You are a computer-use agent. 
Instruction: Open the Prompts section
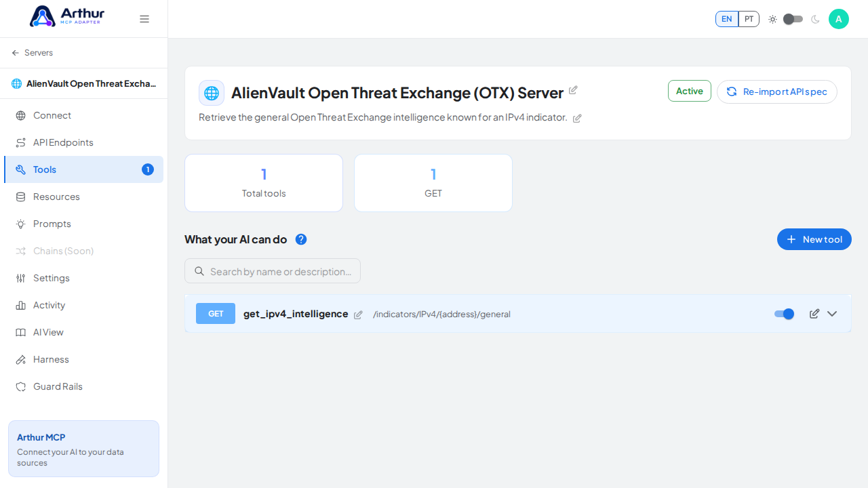(x=83, y=224)
